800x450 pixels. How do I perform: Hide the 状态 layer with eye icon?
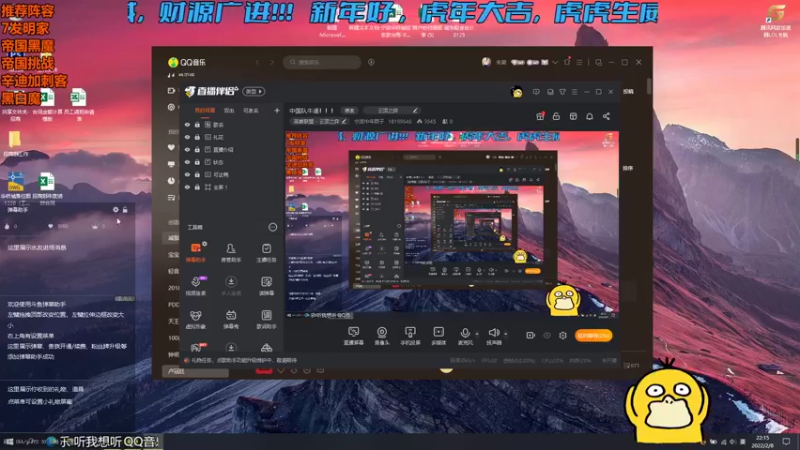[x=187, y=162]
